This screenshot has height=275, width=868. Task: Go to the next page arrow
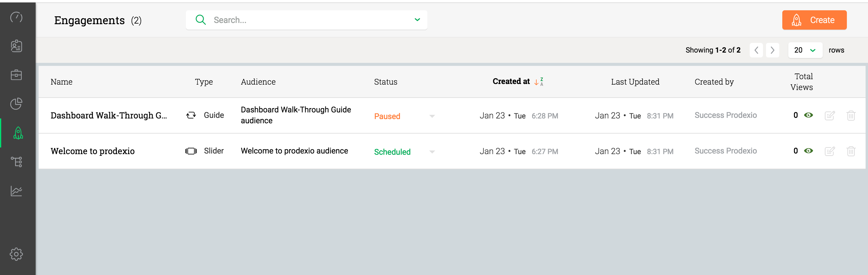click(772, 50)
